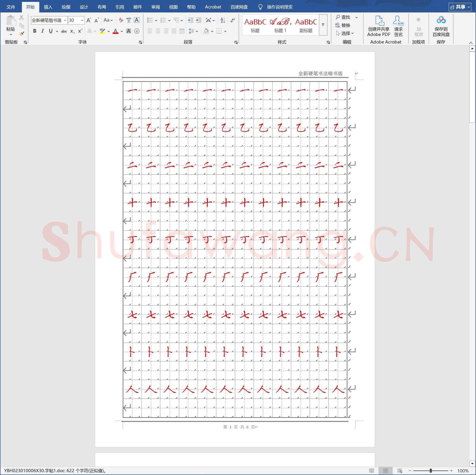Toggle superscript formatting
This screenshot has height=475, width=476.
(x=80, y=31)
